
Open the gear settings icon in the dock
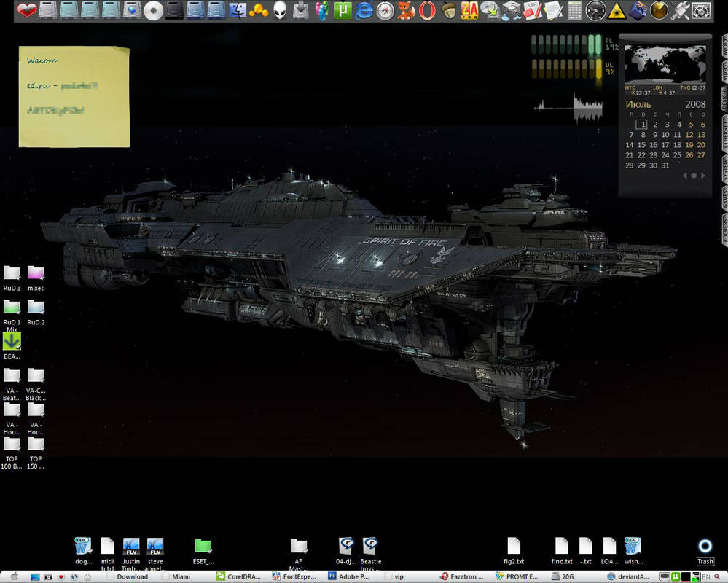701,10
